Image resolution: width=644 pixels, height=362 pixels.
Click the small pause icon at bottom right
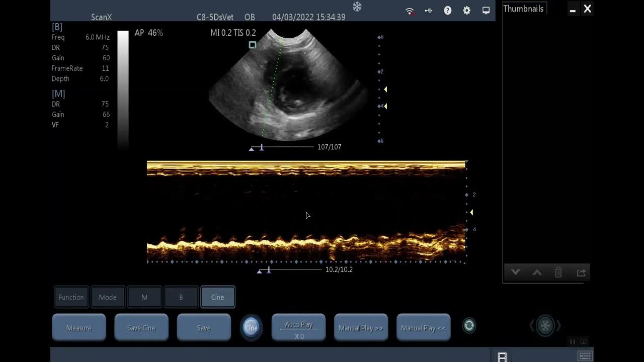573,342
